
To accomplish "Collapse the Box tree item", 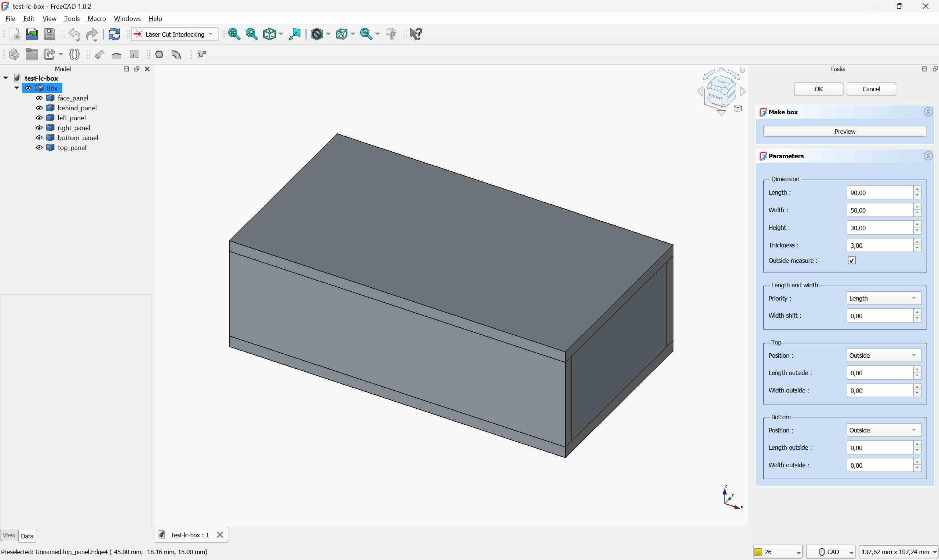I will [x=17, y=88].
